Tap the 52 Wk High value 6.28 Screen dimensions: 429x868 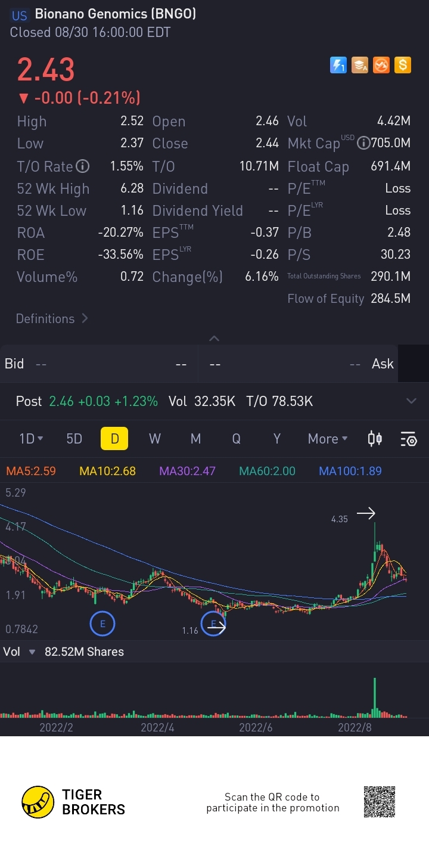(132, 188)
